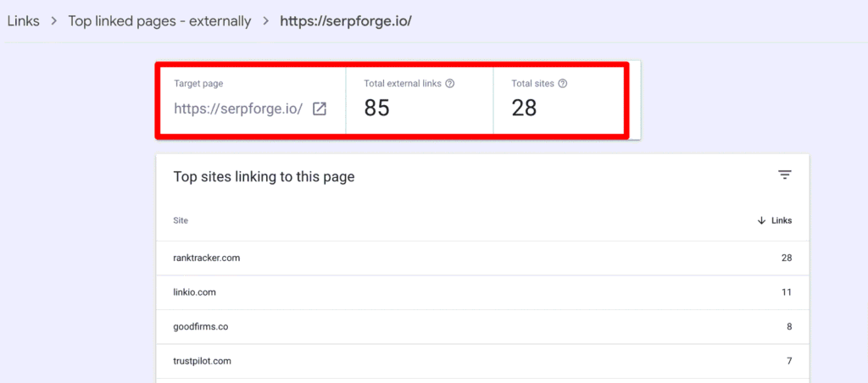Click the Total external links label
This screenshot has width=868, height=383.
coord(403,84)
